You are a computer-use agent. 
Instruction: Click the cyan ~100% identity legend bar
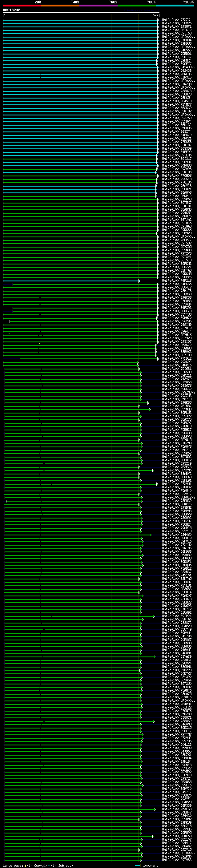[175, 6]
